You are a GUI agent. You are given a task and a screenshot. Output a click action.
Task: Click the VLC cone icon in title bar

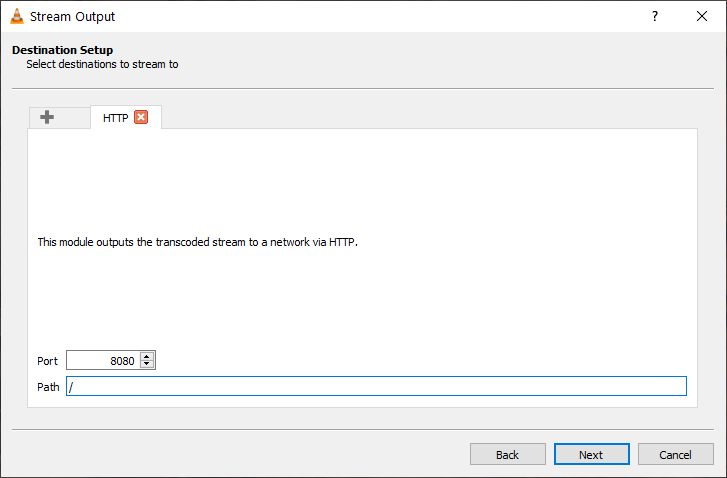point(17,16)
